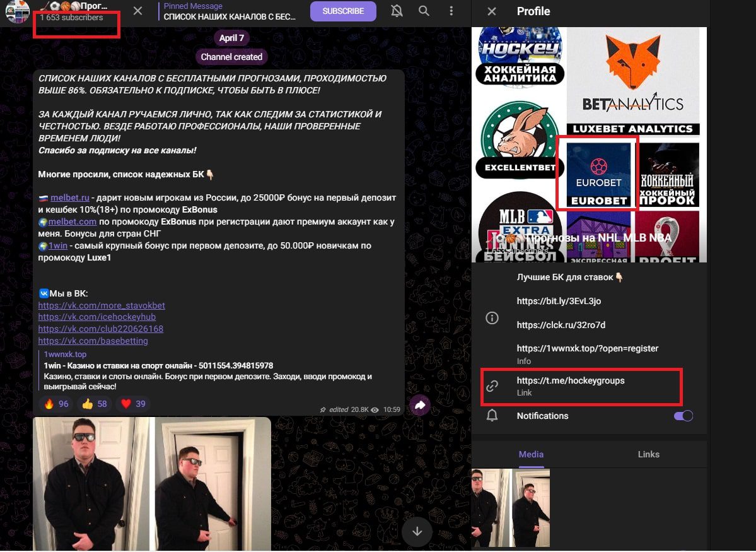The height and width of the screenshot is (552, 756).
Task: Follow the 1win link in the message
Action: click(58, 245)
